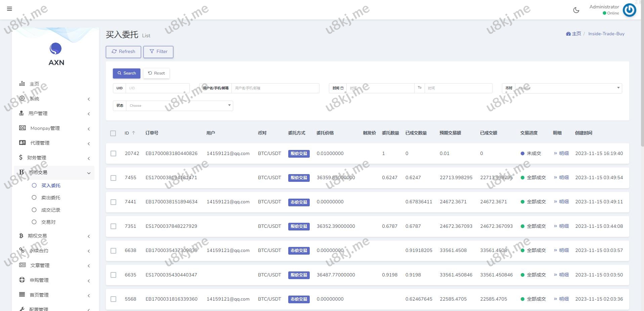Click the Refresh button
The width and height of the screenshot is (644, 311).
pyautogui.click(x=123, y=52)
